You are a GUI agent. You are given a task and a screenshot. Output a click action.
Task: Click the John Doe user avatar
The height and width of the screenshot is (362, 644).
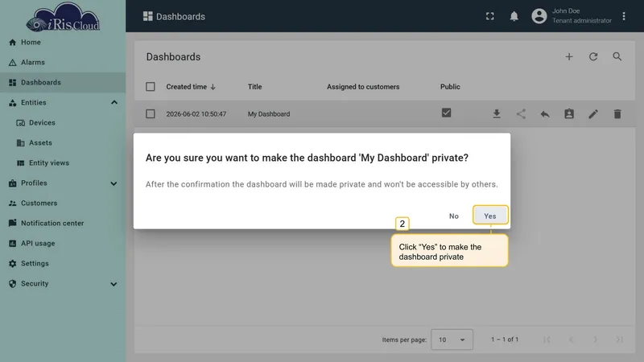[x=539, y=16]
